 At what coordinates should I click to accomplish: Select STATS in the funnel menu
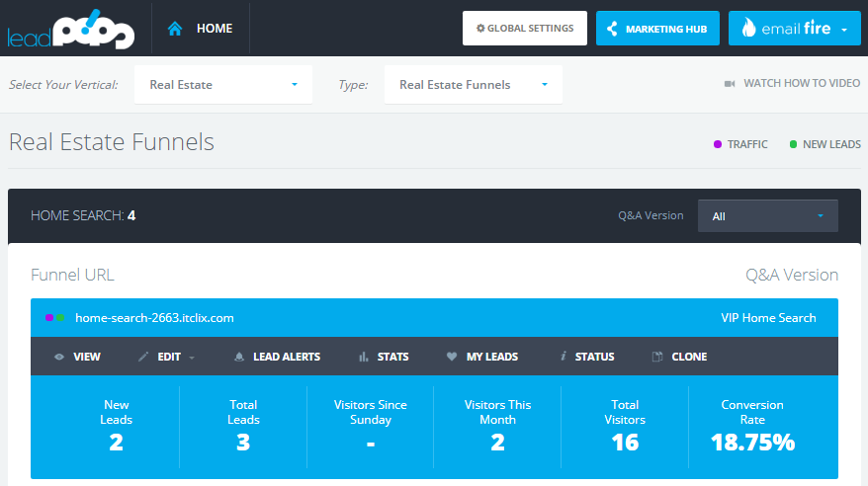coord(393,358)
